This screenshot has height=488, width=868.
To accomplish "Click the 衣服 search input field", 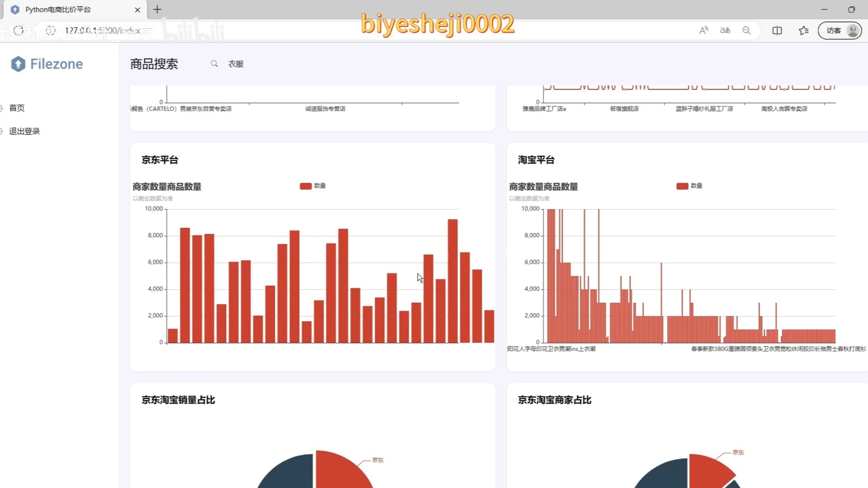I will point(235,64).
